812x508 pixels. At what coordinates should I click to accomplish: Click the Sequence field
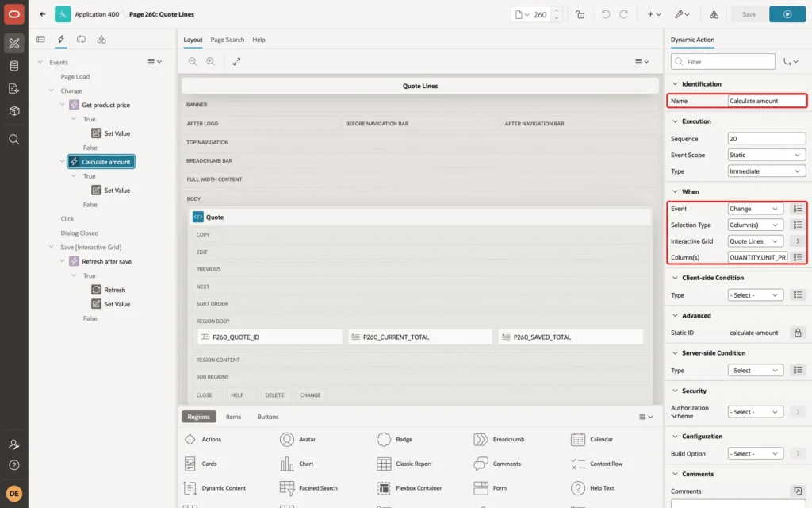coord(767,138)
